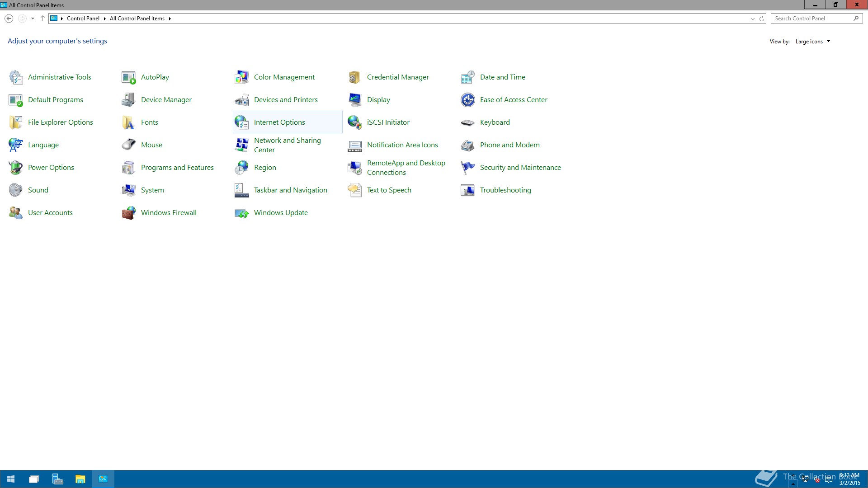
Task: Open the View by Large icons dropdown
Action: [x=813, y=42]
